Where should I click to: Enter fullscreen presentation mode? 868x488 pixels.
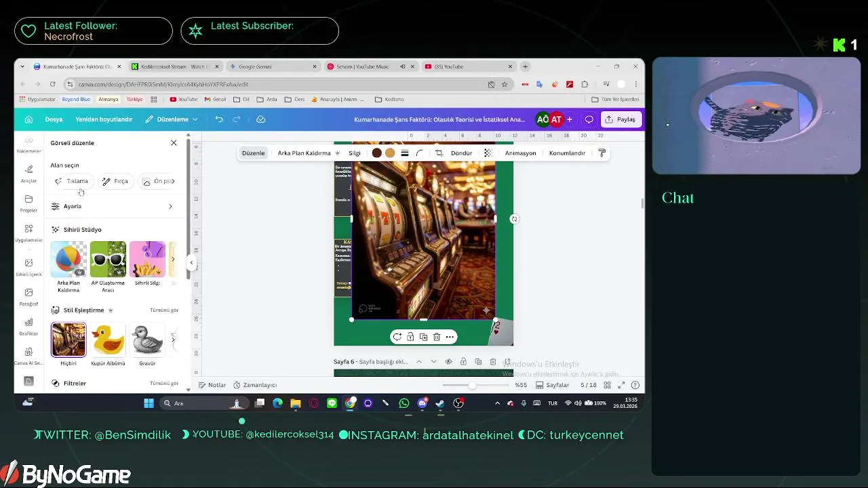[x=621, y=385]
